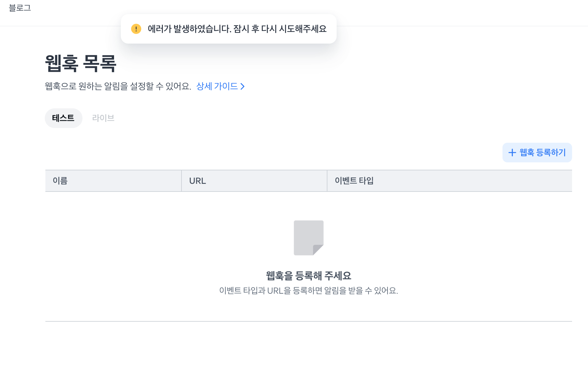Open the 상세 가이드 link

[x=217, y=86]
